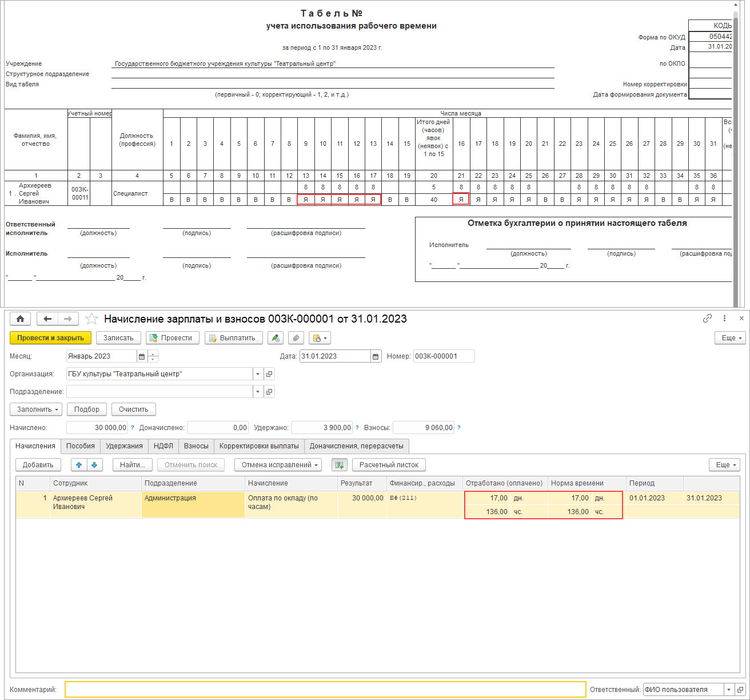Viewport: 750px width, 700px height.
Task: Show details hint next to Взносы
Action: [x=459, y=428]
